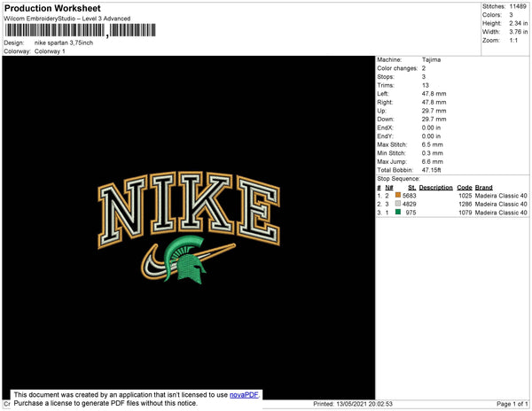Select the Height value 2.34 in

(x=518, y=23)
